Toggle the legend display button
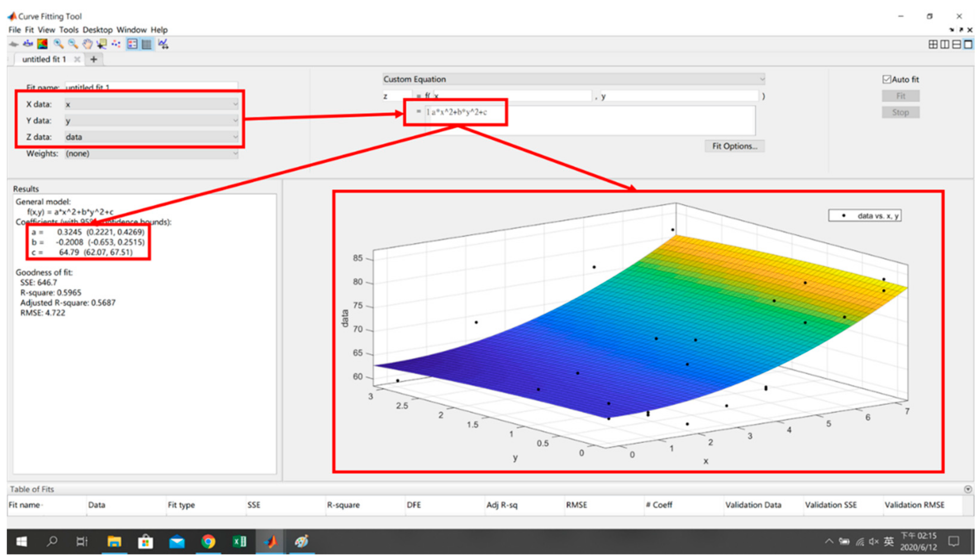Viewport: 980px width, 560px height. 132,44
